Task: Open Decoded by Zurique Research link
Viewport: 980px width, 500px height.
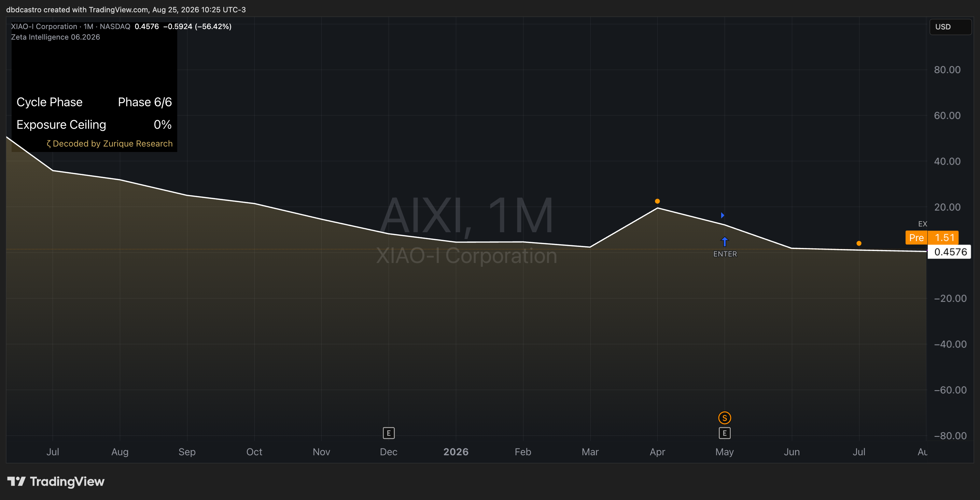Action: click(109, 143)
